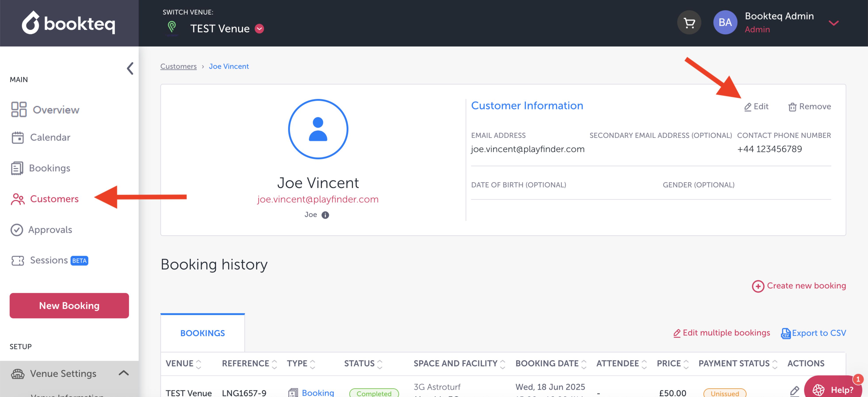The width and height of the screenshot is (868, 397).
Task: Open the shopping cart icon
Action: [x=689, y=23]
